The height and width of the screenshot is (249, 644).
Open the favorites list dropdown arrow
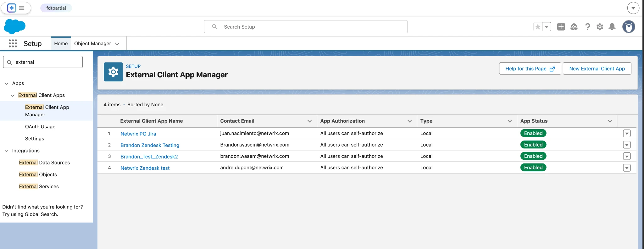coord(547,27)
